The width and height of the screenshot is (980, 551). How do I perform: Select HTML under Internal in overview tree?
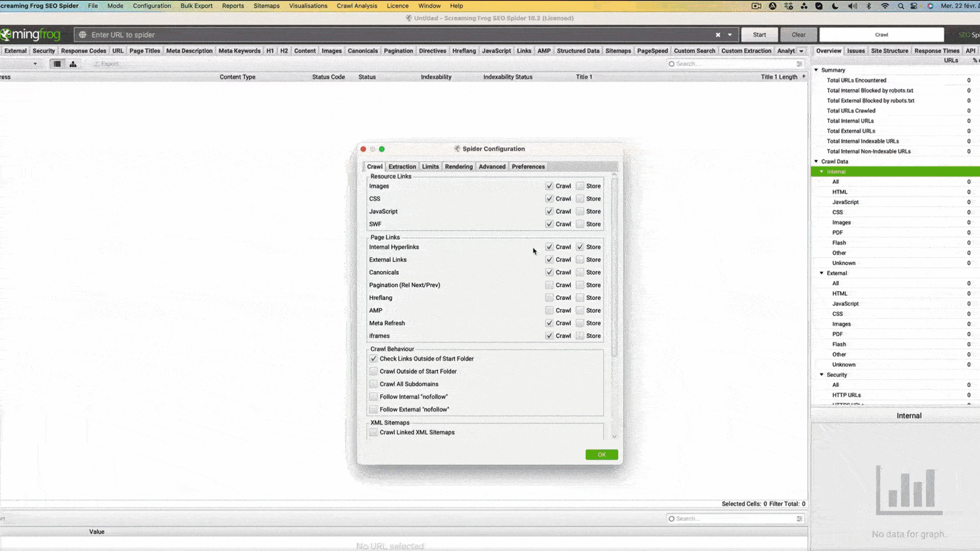pyautogui.click(x=840, y=192)
